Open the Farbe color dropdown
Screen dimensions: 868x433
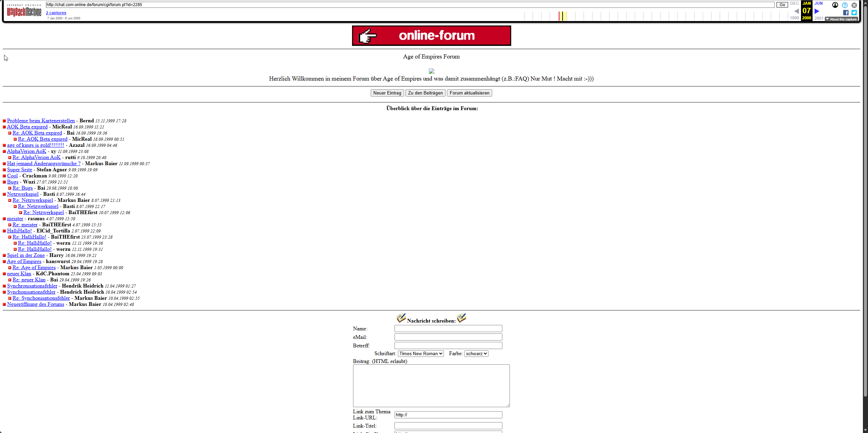(x=476, y=353)
